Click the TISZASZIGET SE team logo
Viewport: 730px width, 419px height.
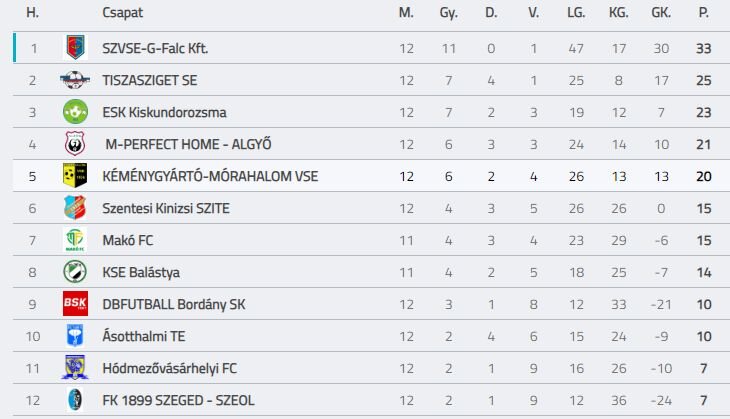(x=75, y=80)
